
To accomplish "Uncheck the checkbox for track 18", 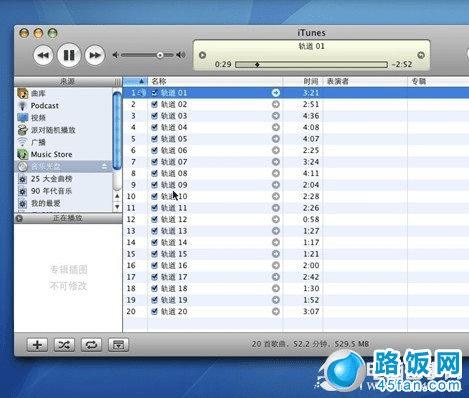I will click(154, 288).
